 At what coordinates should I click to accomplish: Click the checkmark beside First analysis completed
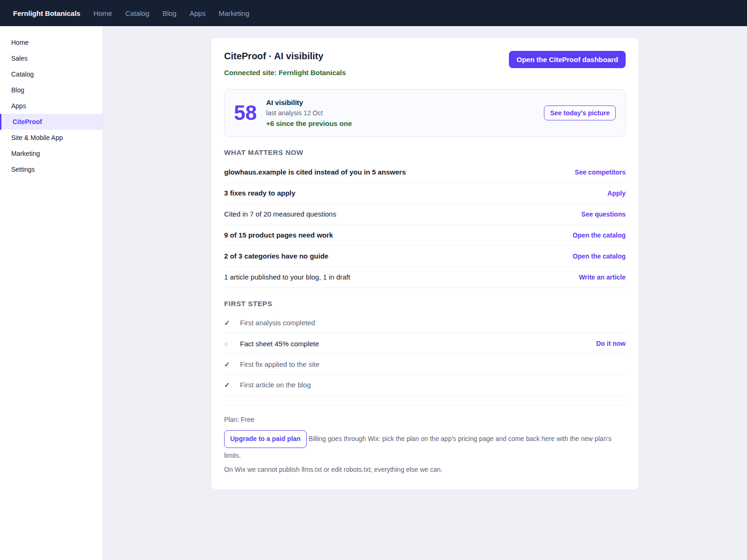227,323
